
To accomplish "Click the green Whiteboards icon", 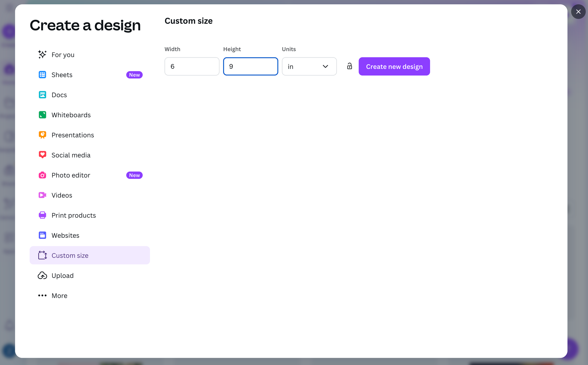I will (42, 115).
